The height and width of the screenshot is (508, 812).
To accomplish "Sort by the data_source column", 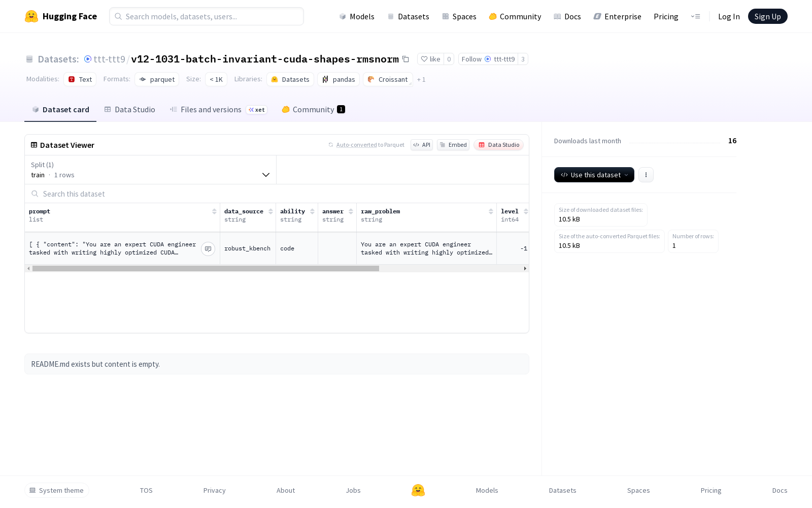I will [270, 211].
